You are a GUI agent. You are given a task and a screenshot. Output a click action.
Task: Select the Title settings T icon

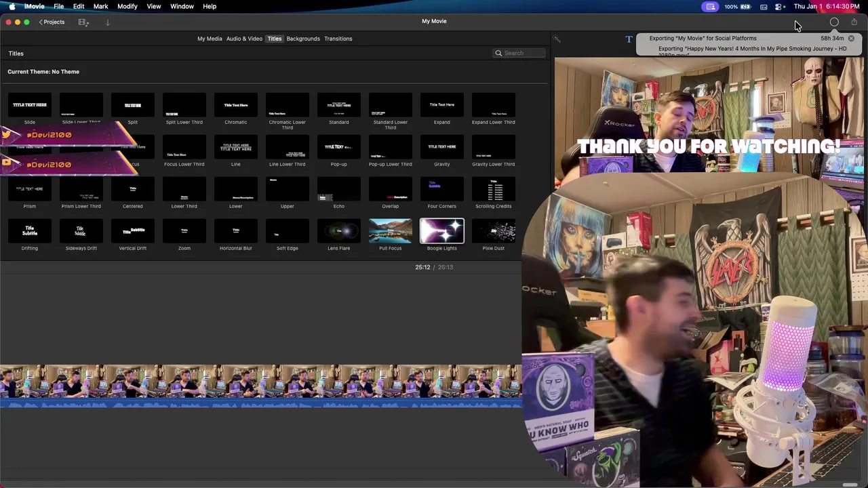click(x=629, y=39)
